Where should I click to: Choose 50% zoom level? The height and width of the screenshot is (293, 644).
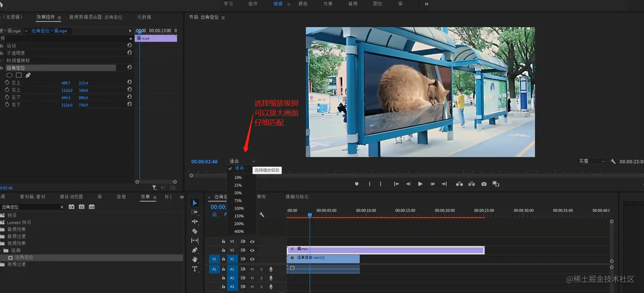pos(238,193)
